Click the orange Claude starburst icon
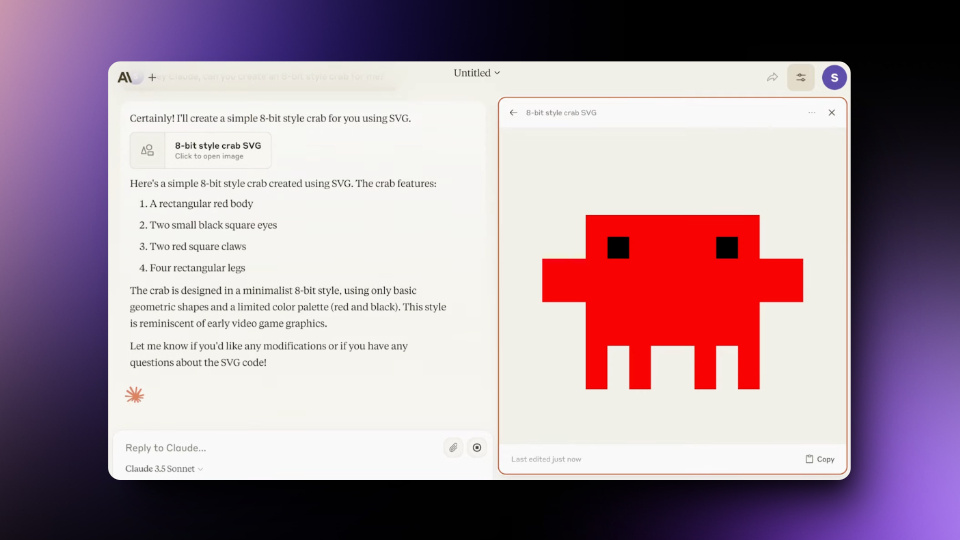Screen dimensions: 960x540 coord(134,395)
